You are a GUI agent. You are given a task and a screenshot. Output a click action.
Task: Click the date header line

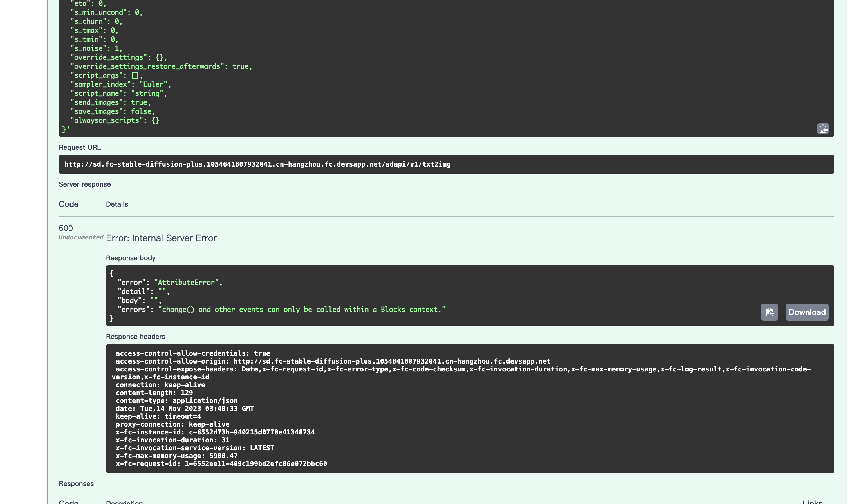pyautogui.click(x=185, y=409)
